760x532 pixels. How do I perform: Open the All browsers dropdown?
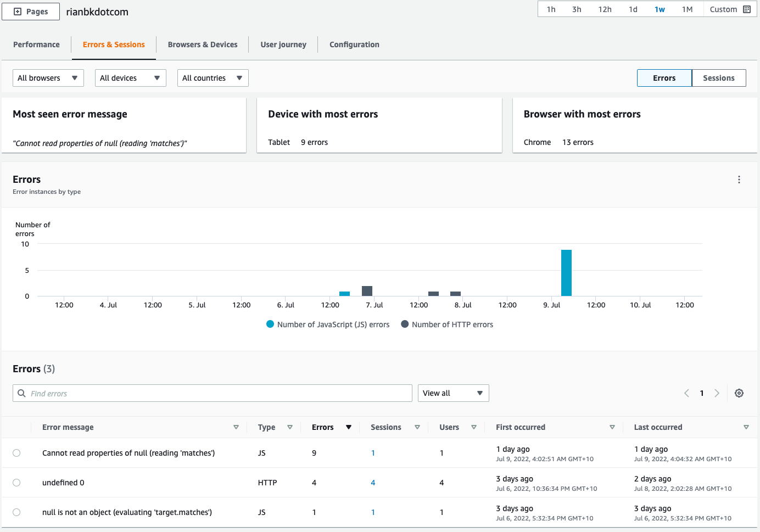tap(48, 78)
